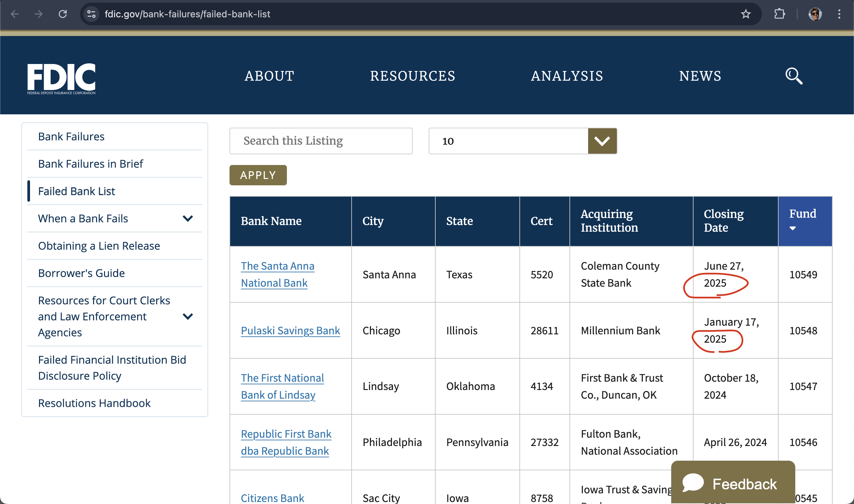The width and height of the screenshot is (854, 504).
Task: Open The First National Bank of Lindsay link
Action: 283,386
